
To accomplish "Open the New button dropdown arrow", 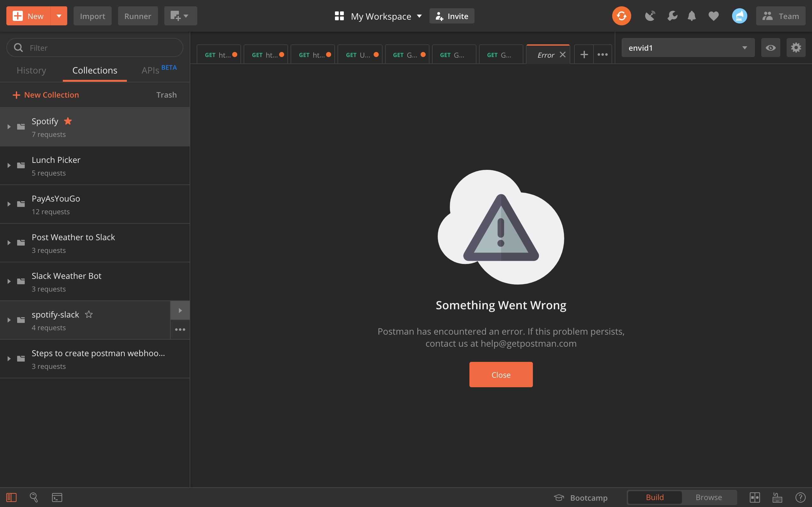I will tap(59, 16).
